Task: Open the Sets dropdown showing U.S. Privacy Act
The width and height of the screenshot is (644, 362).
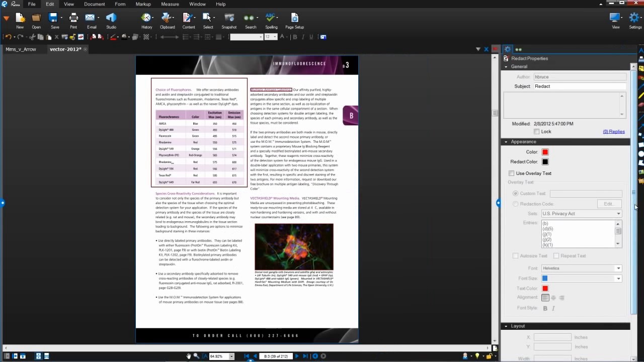Action: tap(581, 214)
